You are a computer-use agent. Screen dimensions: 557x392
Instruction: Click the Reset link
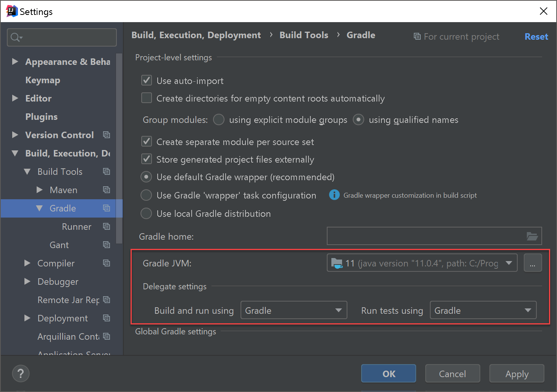coord(536,37)
